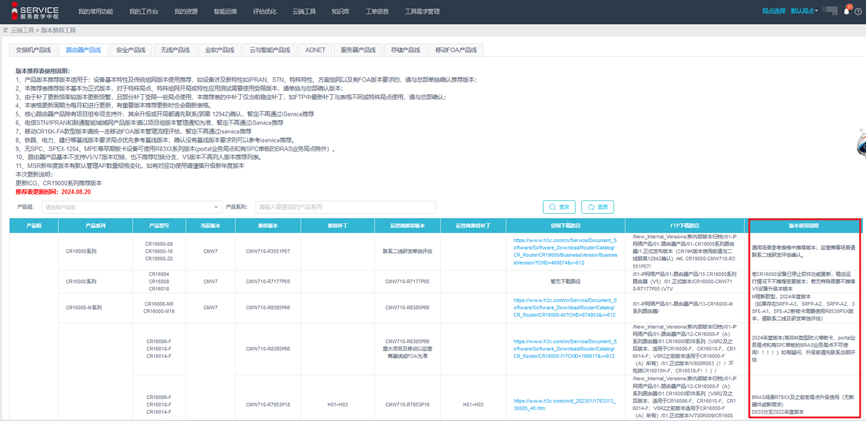
Task: Click the 重置 reset button
Action: pyautogui.click(x=598, y=207)
